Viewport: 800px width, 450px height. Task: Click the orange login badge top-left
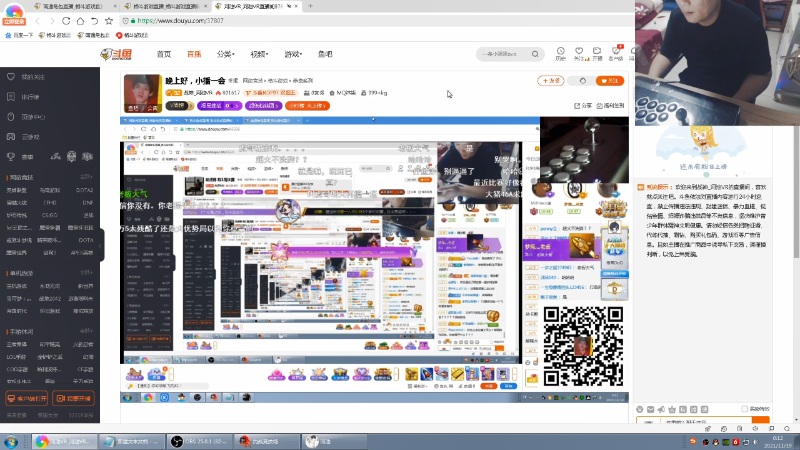pyautogui.click(x=14, y=22)
